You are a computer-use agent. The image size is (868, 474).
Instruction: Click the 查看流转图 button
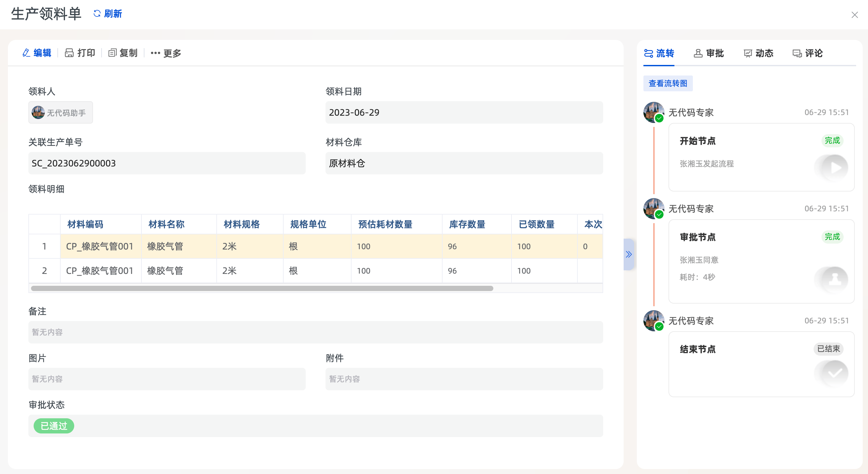point(667,83)
